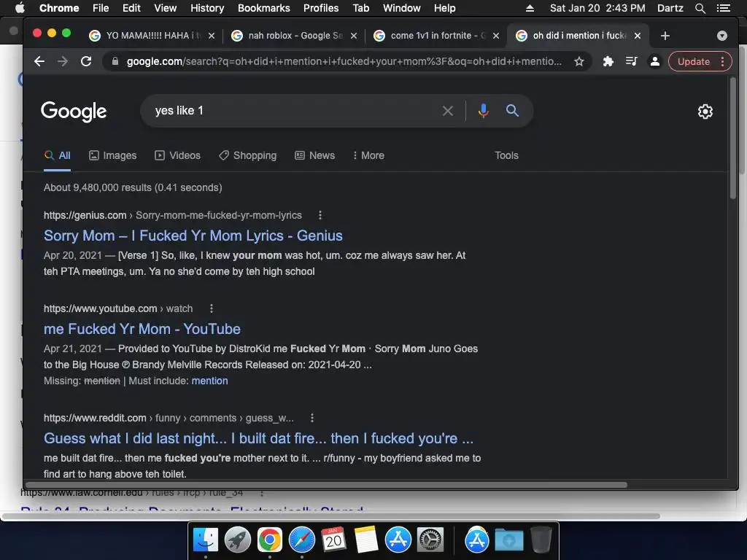The height and width of the screenshot is (560, 747).
Task: Open the 'me Fucked Yr Mom - YouTube' link
Action: [142, 329]
